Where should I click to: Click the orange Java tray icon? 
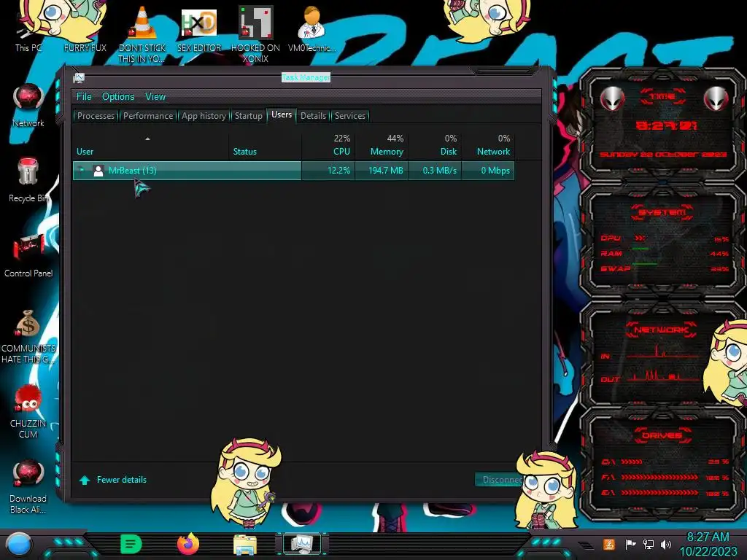[608, 544]
